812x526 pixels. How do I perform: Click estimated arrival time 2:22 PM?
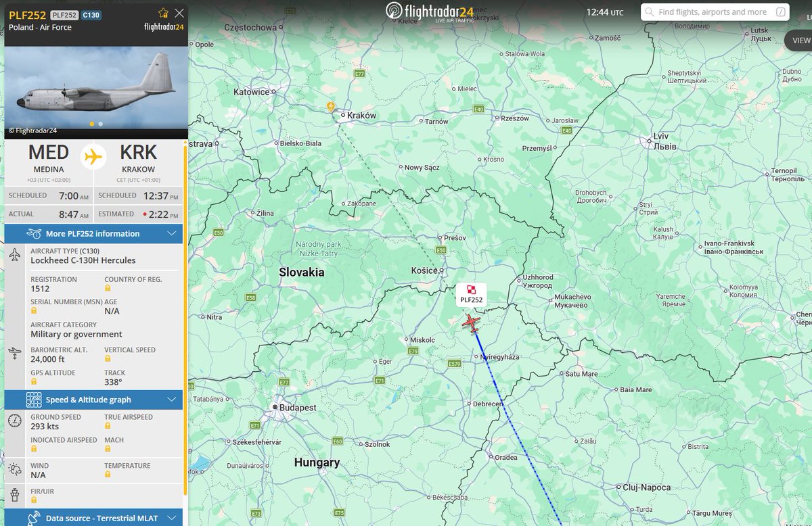pos(163,214)
